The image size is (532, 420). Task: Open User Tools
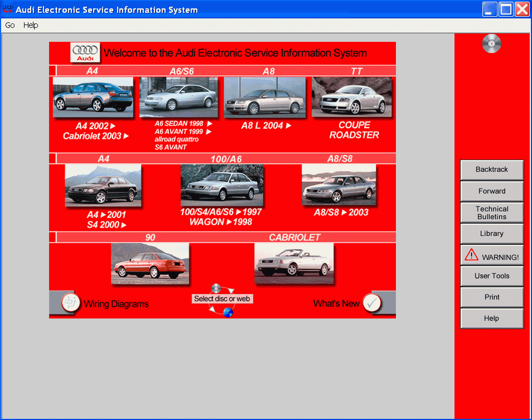pos(492,276)
